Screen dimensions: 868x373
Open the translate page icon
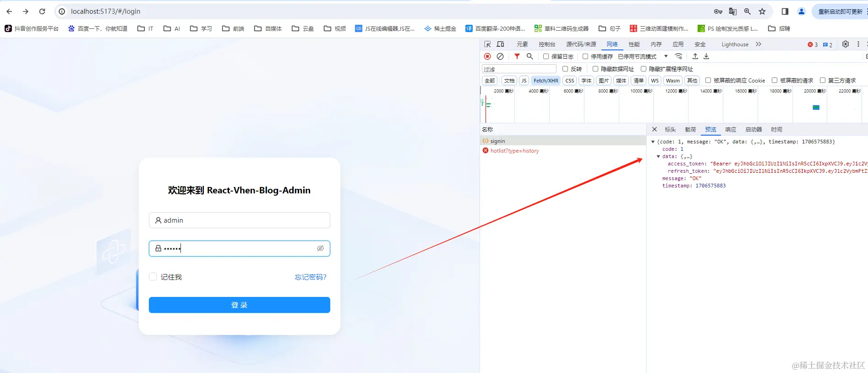(733, 11)
